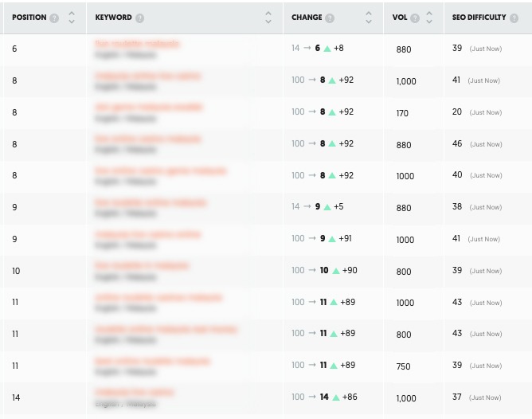Screen dimensions: 532x419
Task: Select SEO difficulty value 40
Action: pos(456,175)
